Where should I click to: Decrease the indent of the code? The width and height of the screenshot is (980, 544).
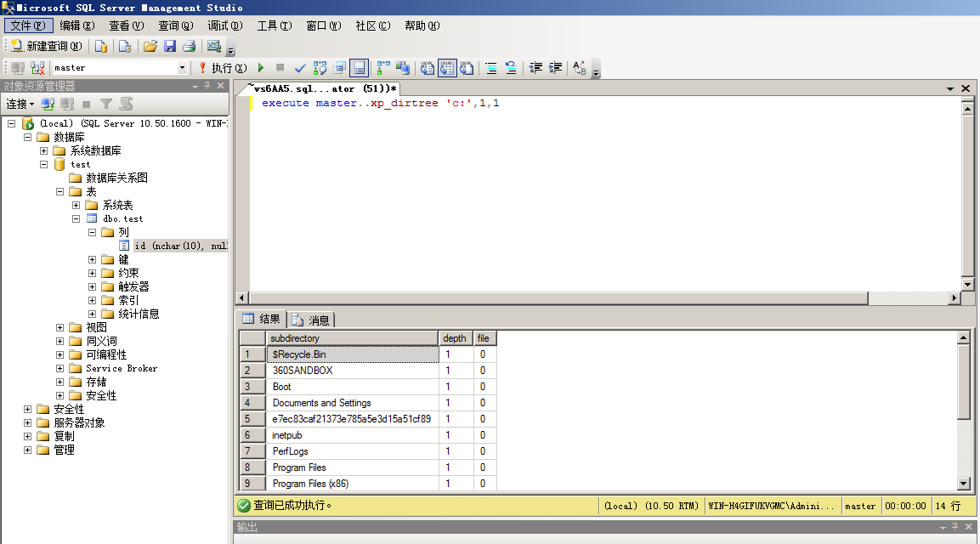pos(535,67)
